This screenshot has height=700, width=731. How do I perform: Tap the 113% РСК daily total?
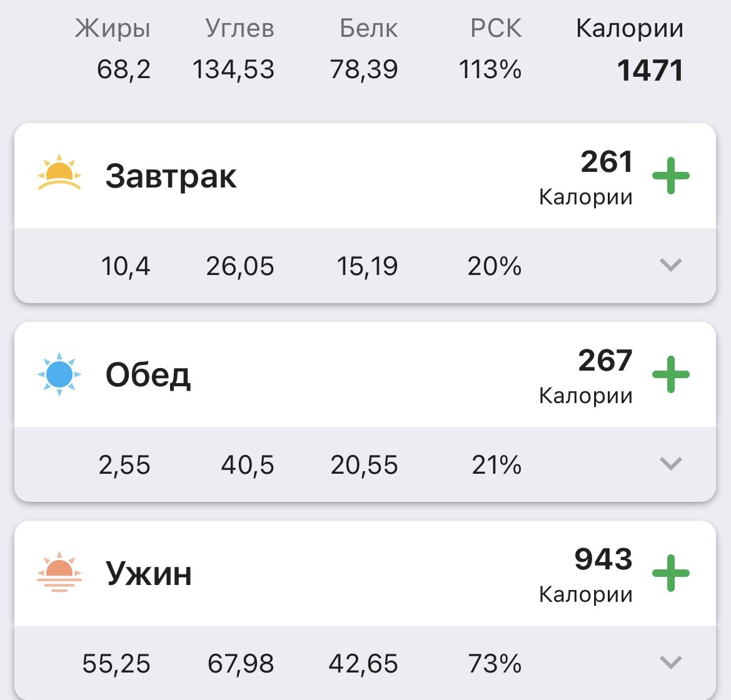point(490,69)
